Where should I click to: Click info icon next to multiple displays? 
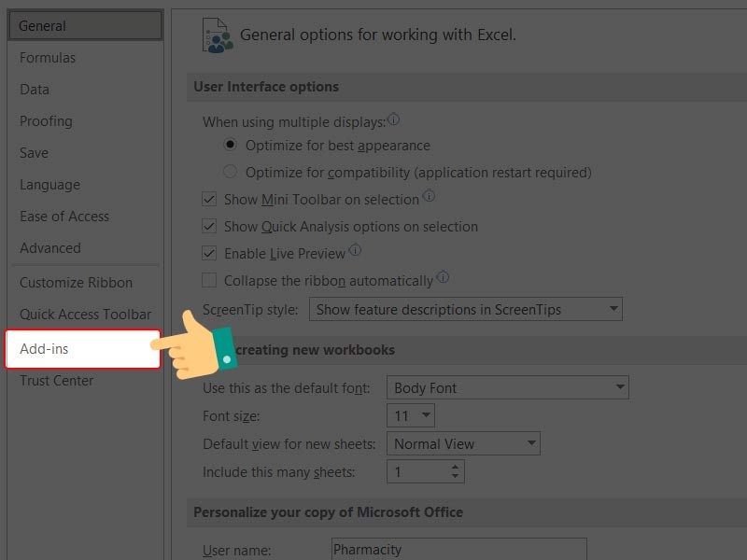coord(393,119)
